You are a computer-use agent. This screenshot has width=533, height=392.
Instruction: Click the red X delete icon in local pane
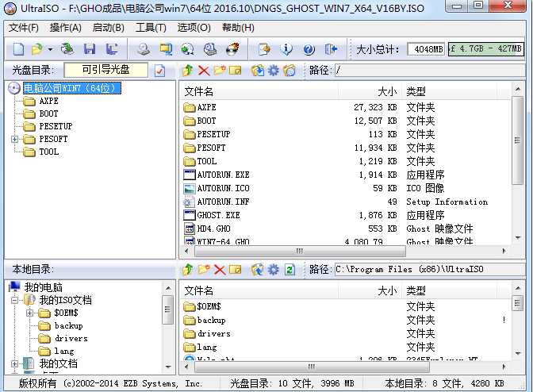pos(219,270)
